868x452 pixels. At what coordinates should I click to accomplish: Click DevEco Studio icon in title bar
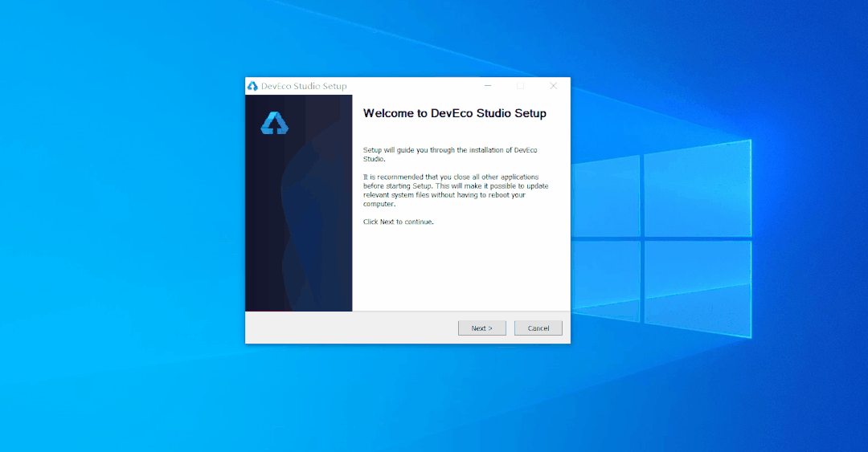[252, 86]
